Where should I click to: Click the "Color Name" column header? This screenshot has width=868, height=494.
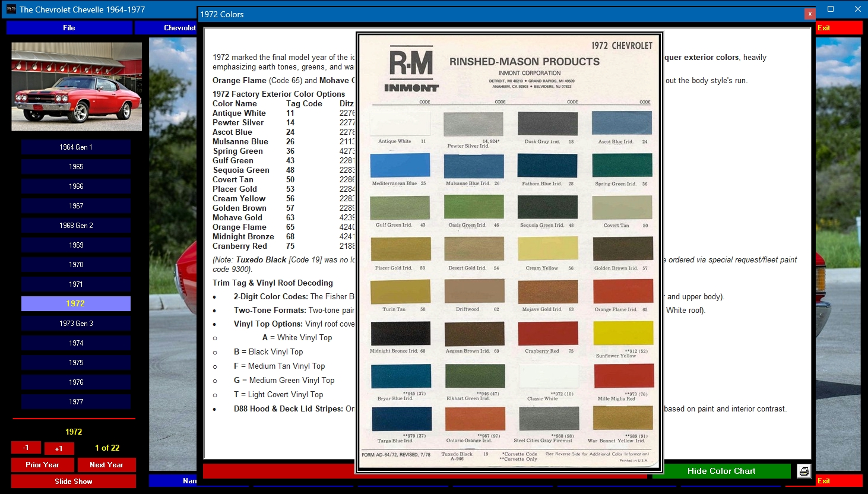235,104
